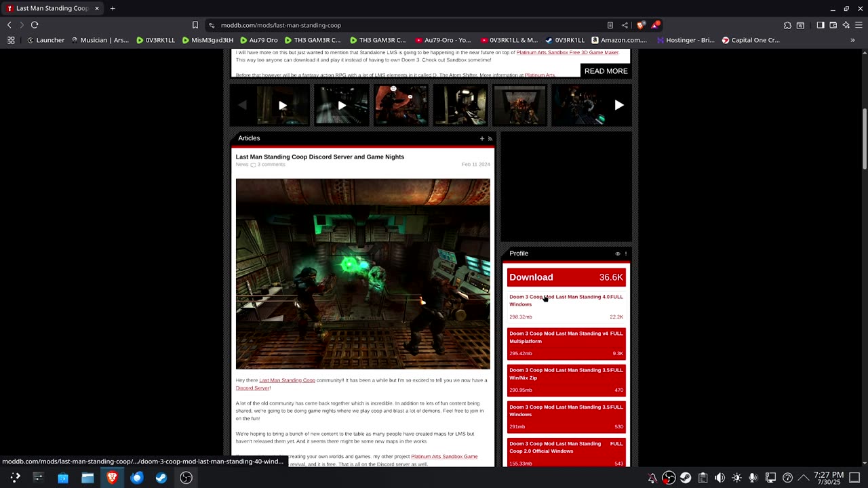This screenshot has width=868, height=488.
Task: Open the Brave hamburger main menu
Action: click(858, 25)
